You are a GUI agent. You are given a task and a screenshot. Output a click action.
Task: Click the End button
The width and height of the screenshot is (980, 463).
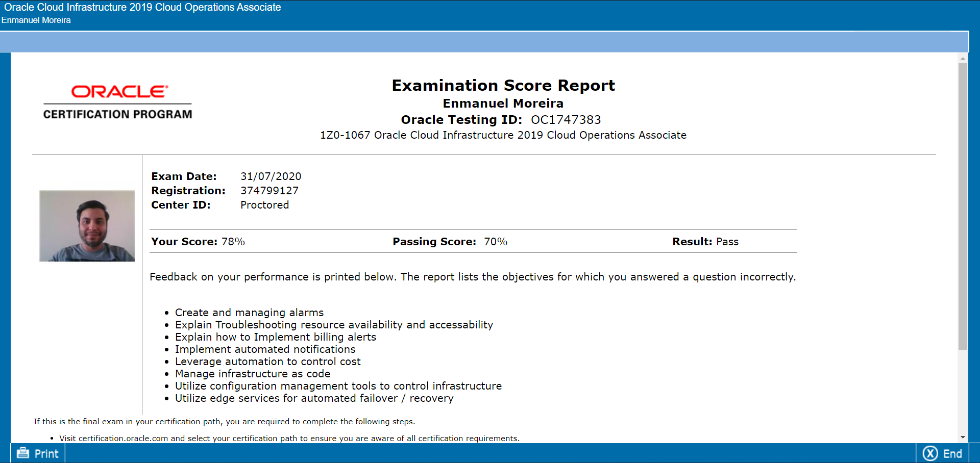tap(942, 453)
